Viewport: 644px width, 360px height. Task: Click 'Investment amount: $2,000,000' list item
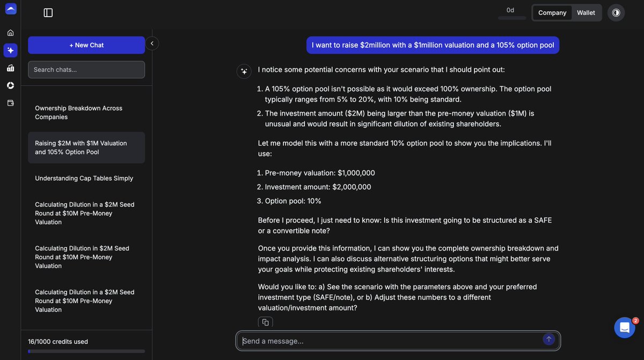coord(318,187)
